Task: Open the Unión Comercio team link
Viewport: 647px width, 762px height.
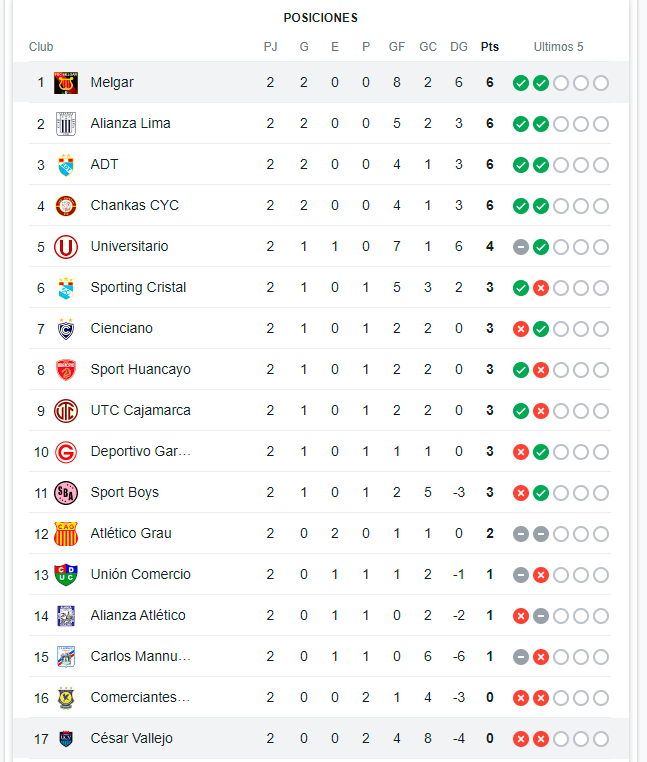Action: pyautogui.click(x=140, y=575)
